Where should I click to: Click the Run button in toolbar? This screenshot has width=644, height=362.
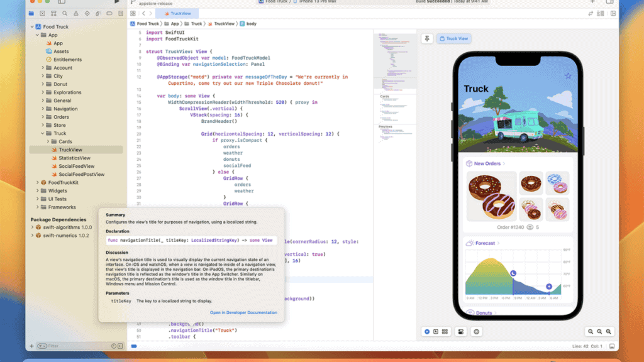click(x=116, y=2)
